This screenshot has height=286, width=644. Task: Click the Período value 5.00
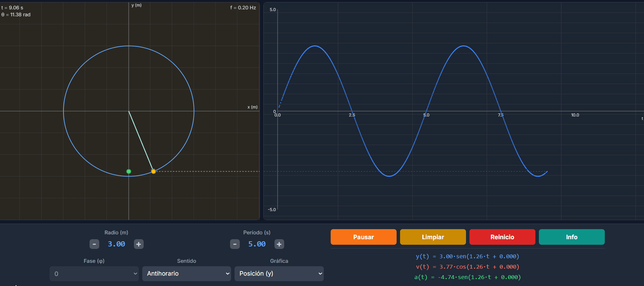pos(257,244)
